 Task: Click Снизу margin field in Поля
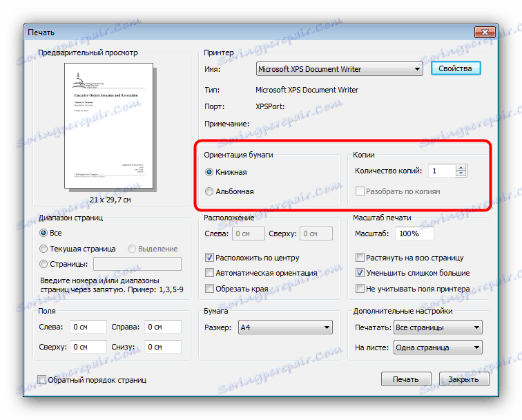coord(163,347)
